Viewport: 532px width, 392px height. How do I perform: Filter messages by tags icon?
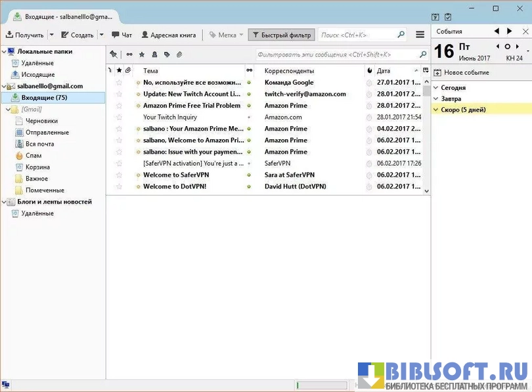pos(167,54)
